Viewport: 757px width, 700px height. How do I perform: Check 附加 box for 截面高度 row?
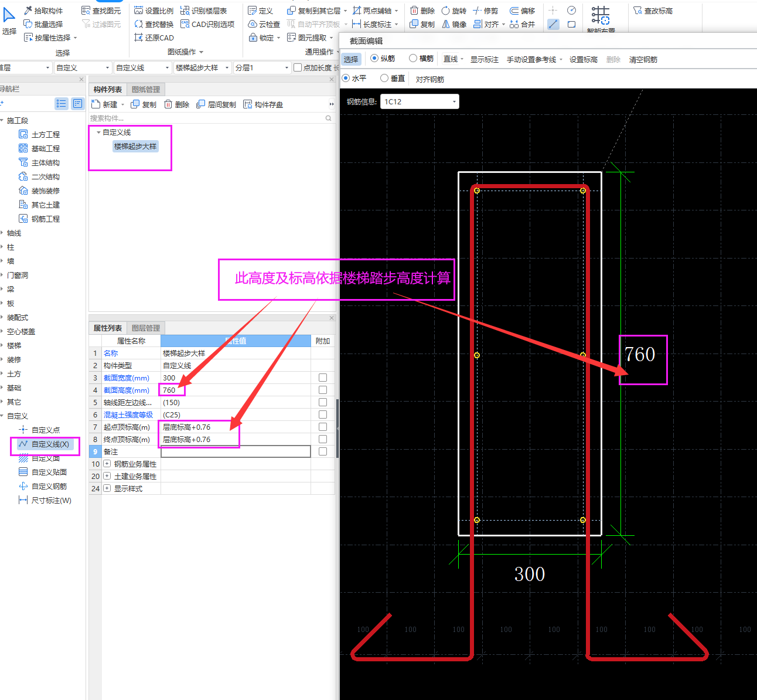tap(323, 390)
